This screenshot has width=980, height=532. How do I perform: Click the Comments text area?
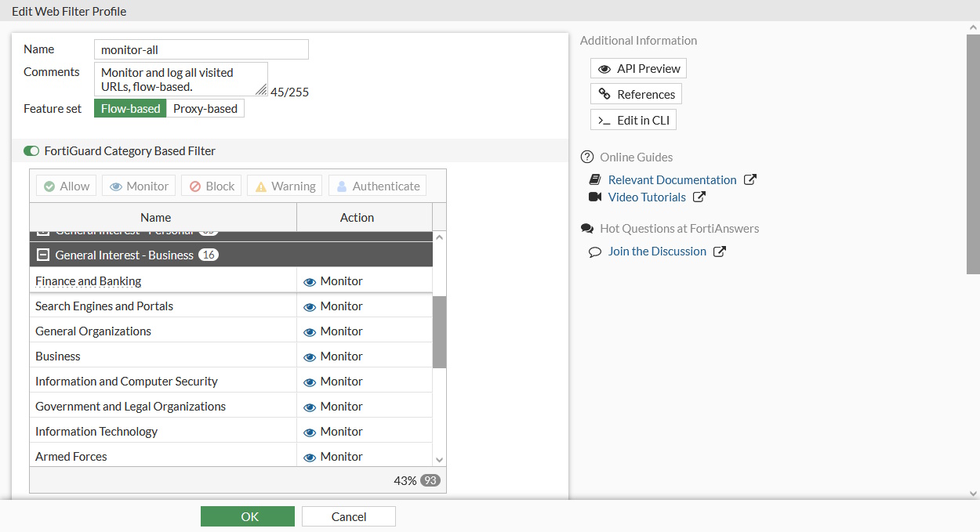(x=181, y=79)
